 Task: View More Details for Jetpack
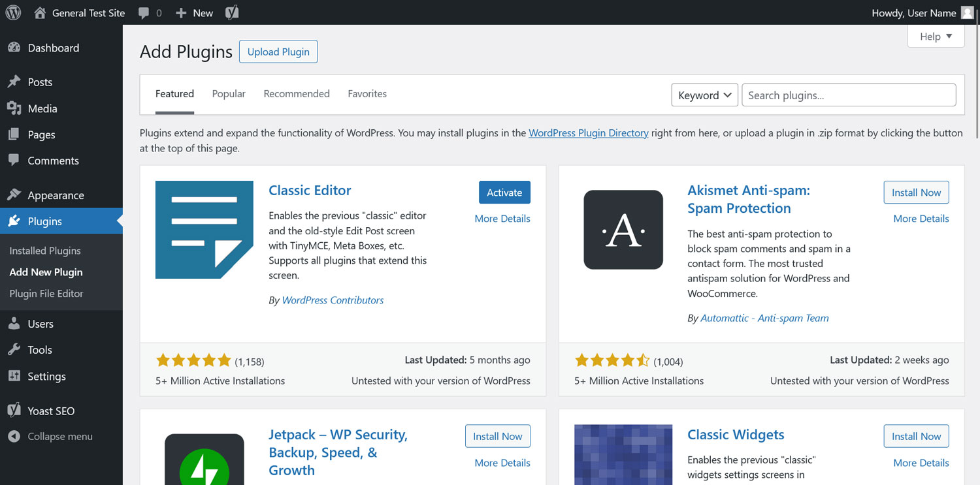click(x=502, y=462)
